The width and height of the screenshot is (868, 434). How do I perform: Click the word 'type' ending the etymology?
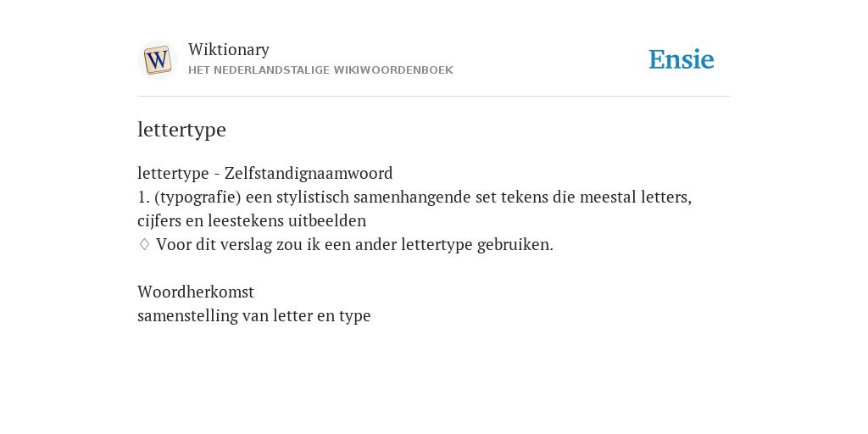355,317
